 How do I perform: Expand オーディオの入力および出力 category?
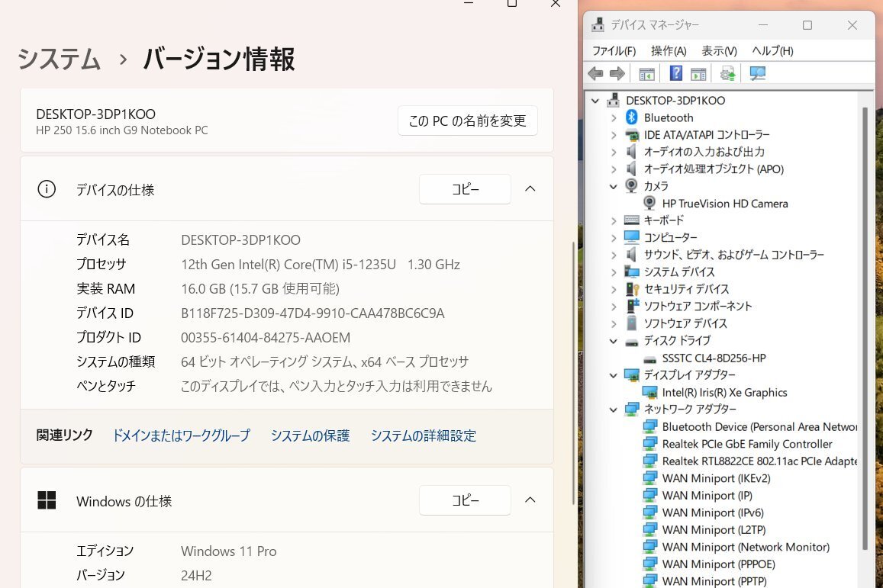(614, 152)
